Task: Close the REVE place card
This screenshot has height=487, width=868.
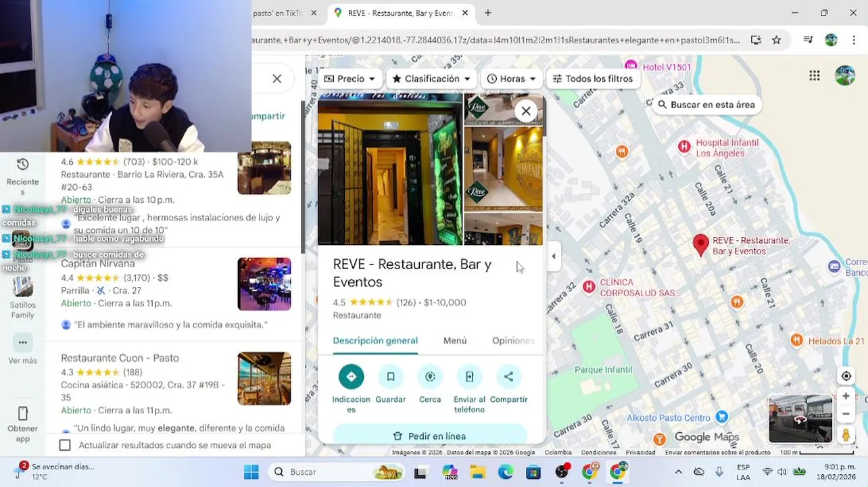Action: (x=526, y=112)
